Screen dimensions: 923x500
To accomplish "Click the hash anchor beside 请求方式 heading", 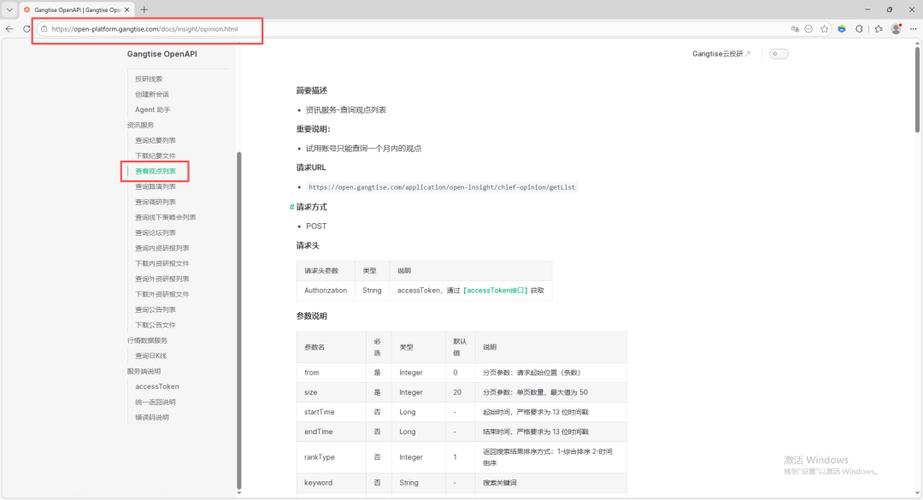I will coord(291,207).
